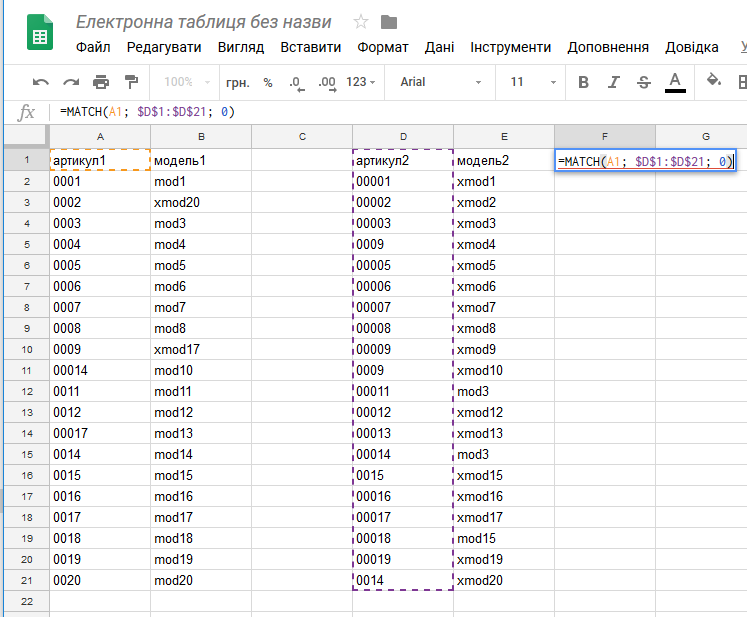Expand the font size 11 dropdown

(x=532, y=82)
